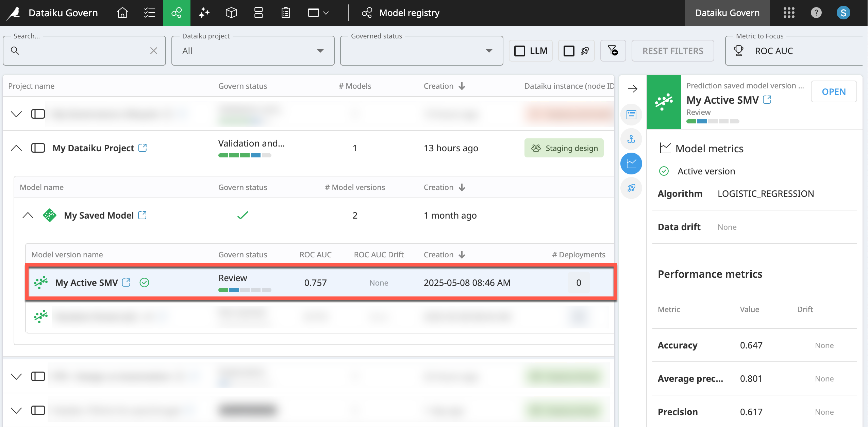Screen dimensions: 868x427
Task: Open My Dataiku Project external link icon
Action: [x=143, y=148]
